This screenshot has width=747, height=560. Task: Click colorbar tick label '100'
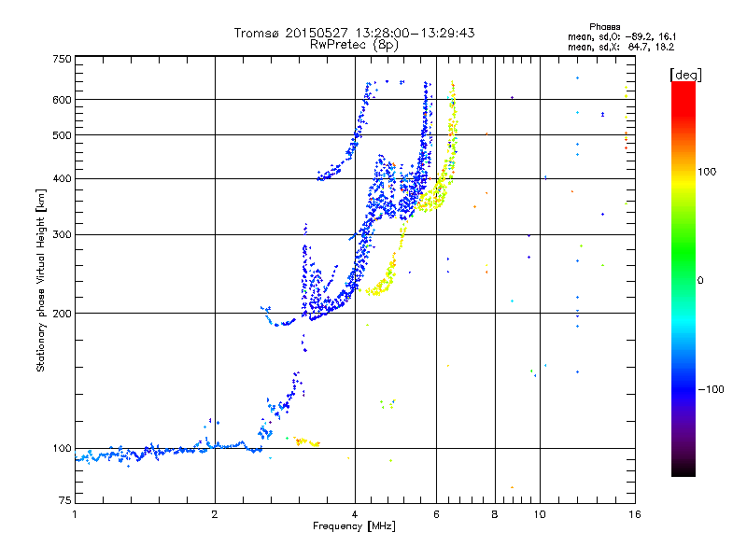point(707,172)
